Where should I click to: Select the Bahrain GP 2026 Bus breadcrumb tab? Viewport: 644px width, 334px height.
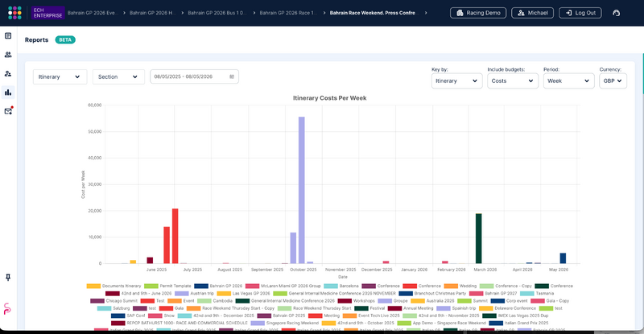click(x=217, y=13)
